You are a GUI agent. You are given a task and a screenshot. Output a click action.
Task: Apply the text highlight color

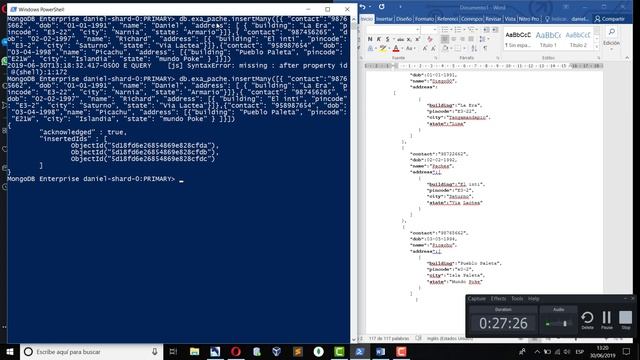[x=382, y=49]
